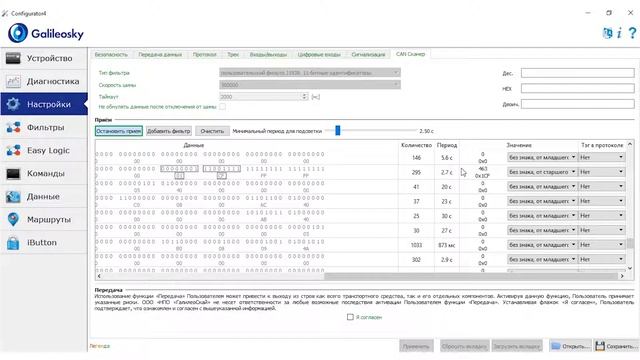
Task: Switch to the Цифровые входы tab
Action: pos(319,54)
